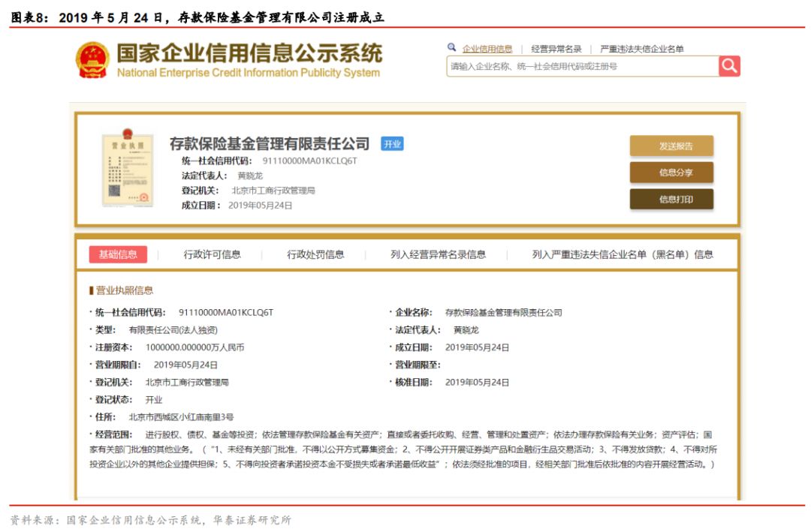Screen dimensions: 811x532
Task: Switch to the 行政处罚信息 tab
Action: (x=315, y=254)
